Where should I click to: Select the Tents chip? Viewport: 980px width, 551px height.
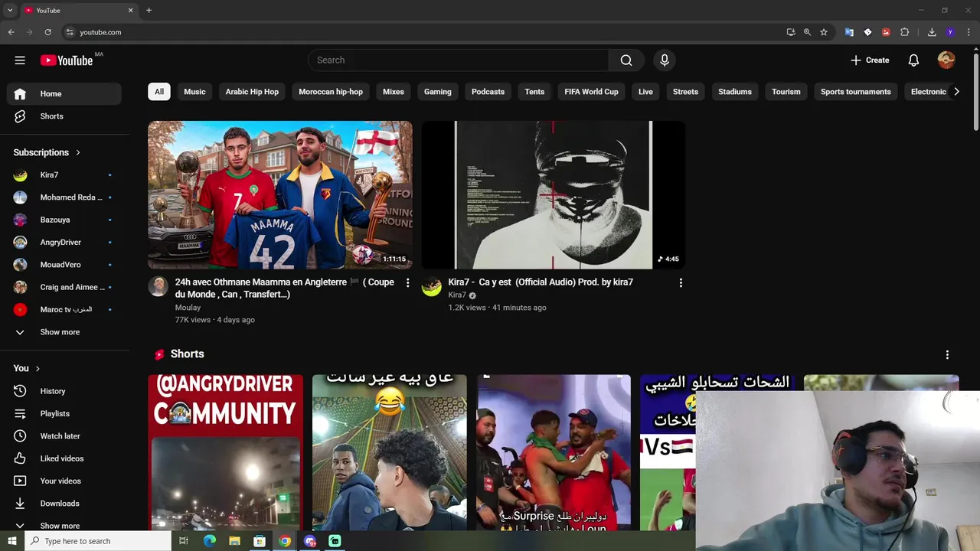(534, 92)
